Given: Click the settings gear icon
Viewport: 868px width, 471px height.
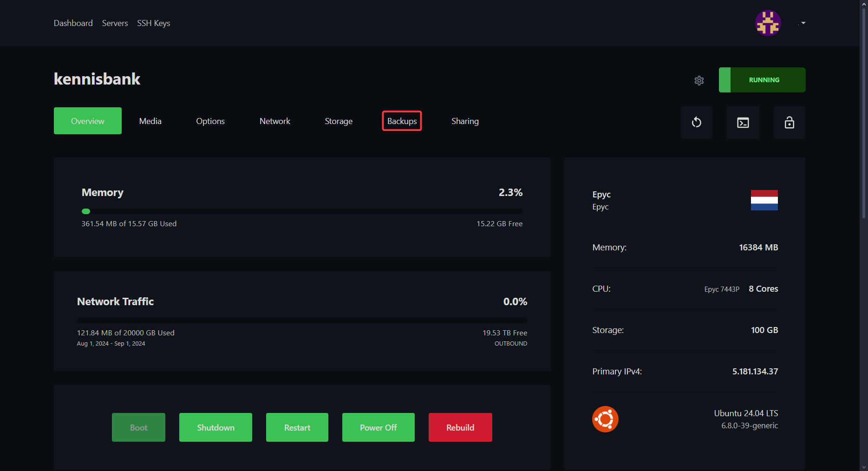Looking at the screenshot, I should coord(699,80).
